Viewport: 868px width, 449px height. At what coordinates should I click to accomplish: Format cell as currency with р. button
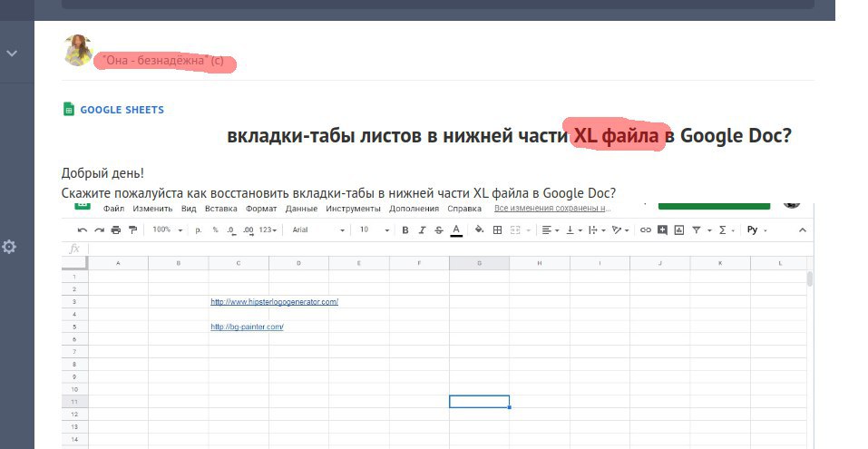198,229
